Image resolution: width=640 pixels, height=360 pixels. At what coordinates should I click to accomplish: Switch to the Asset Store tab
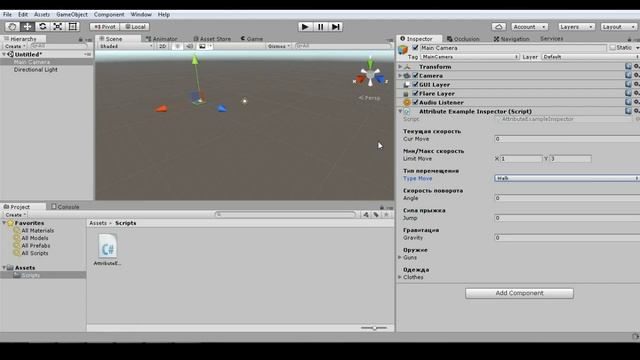212,39
